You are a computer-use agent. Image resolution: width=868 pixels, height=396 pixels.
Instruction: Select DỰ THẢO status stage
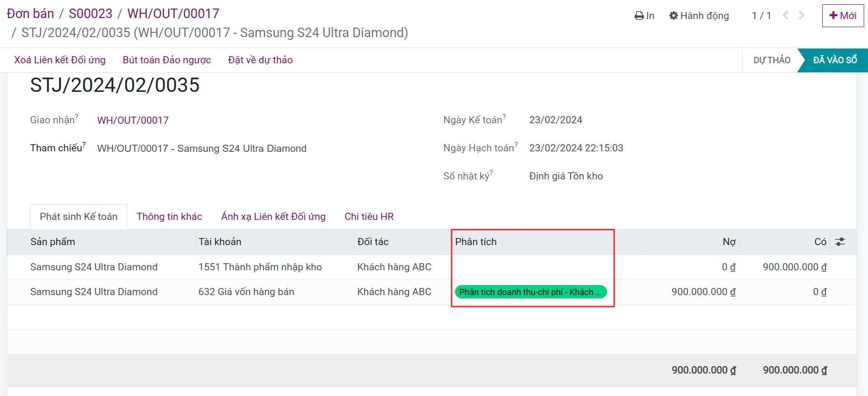pyautogui.click(x=771, y=60)
